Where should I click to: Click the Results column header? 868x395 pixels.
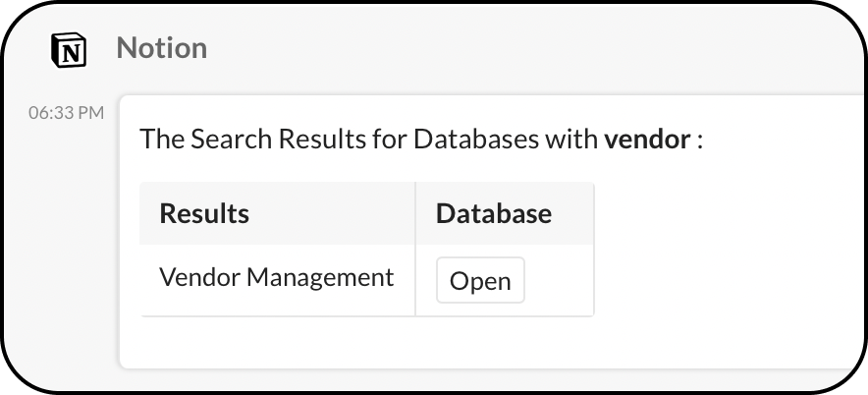[x=204, y=213]
